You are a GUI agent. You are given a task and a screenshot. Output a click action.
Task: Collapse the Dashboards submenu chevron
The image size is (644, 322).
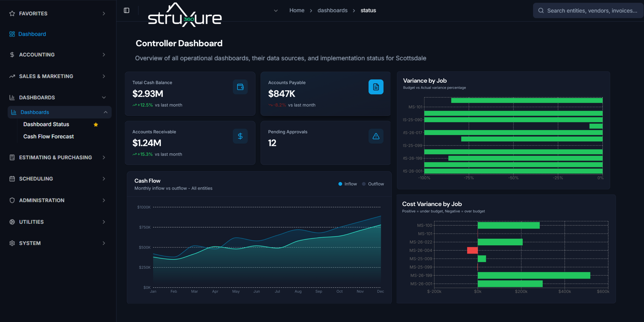click(x=105, y=112)
